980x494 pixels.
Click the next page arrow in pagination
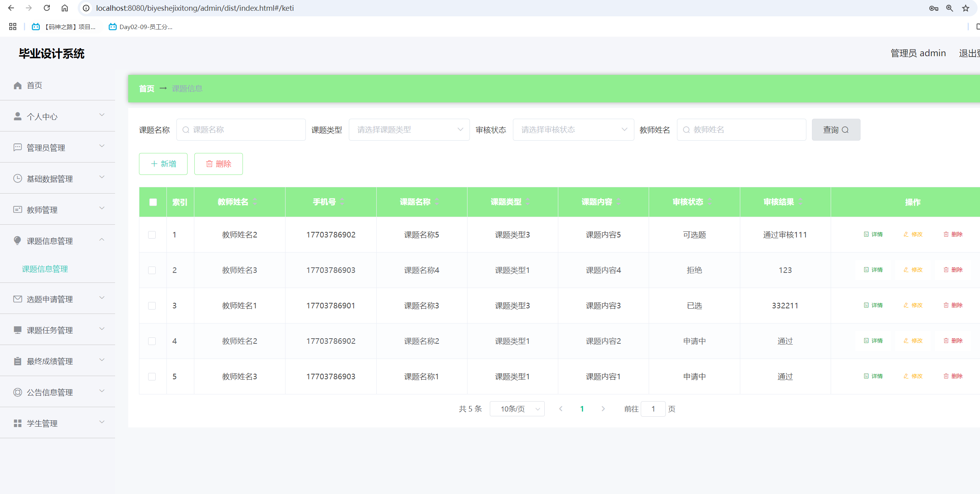coord(603,409)
